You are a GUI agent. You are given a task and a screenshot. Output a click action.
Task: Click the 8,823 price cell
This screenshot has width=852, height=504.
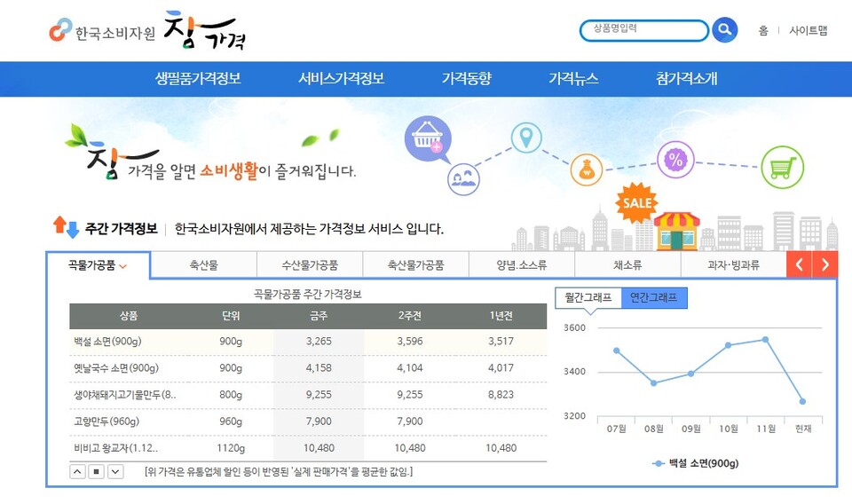pyautogui.click(x=501, y=395)
